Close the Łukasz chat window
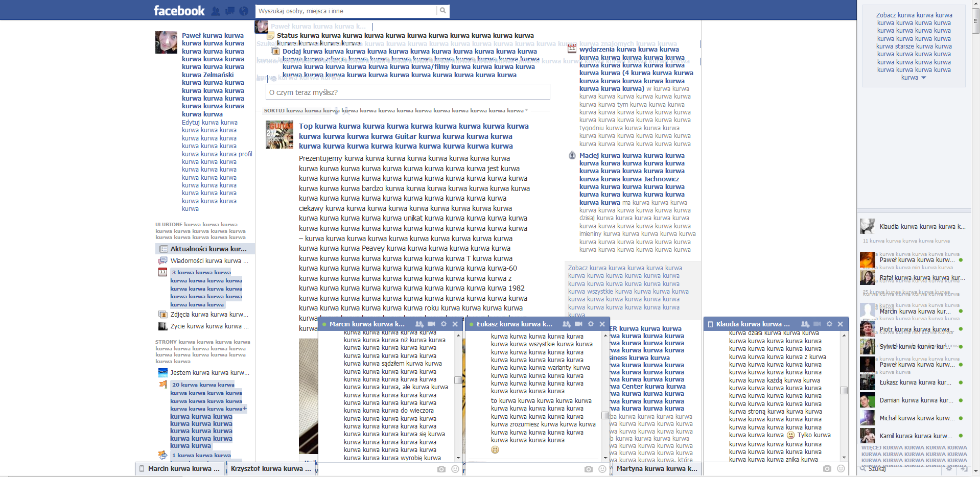The height and width of the screenshot is (477, 980). click(602, 324)
